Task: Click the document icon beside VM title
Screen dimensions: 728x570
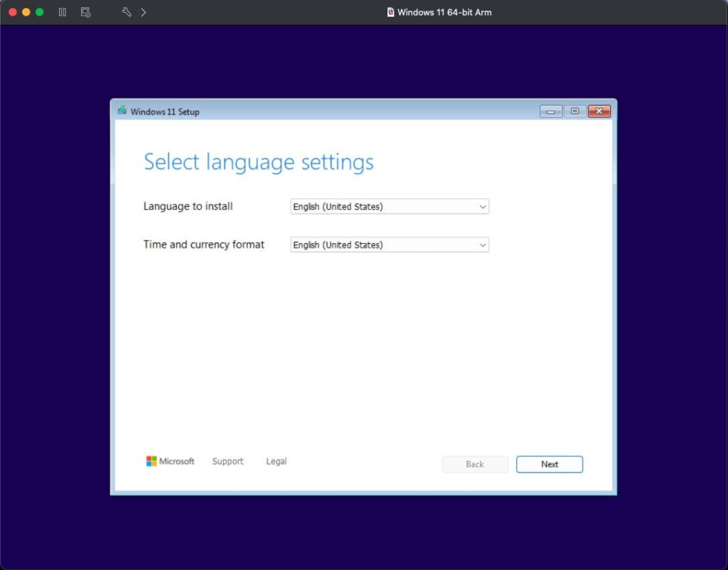Action: pos(390,12)
